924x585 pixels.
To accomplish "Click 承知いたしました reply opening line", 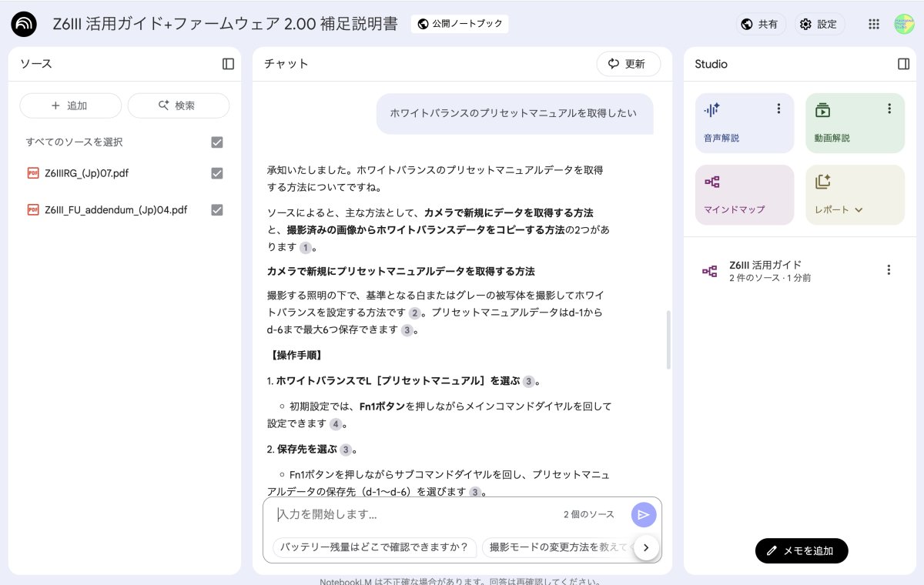I will point(435,178).
